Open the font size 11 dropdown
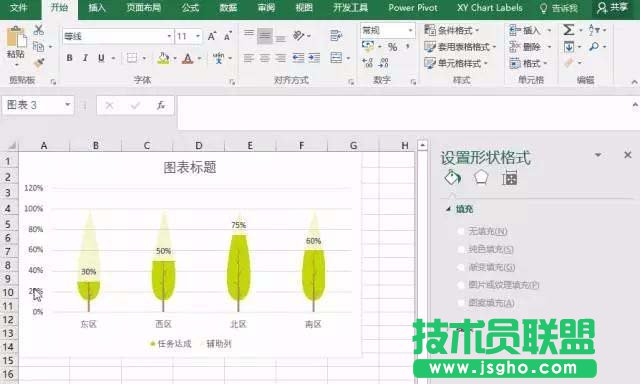The height and width of the screenshot is (384, 640). (198, 36)
